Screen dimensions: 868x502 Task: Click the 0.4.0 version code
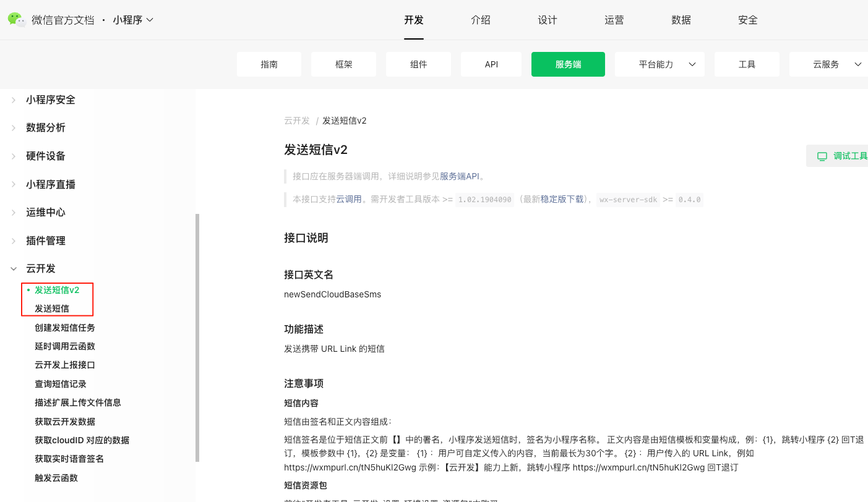(x=689, y=200)
